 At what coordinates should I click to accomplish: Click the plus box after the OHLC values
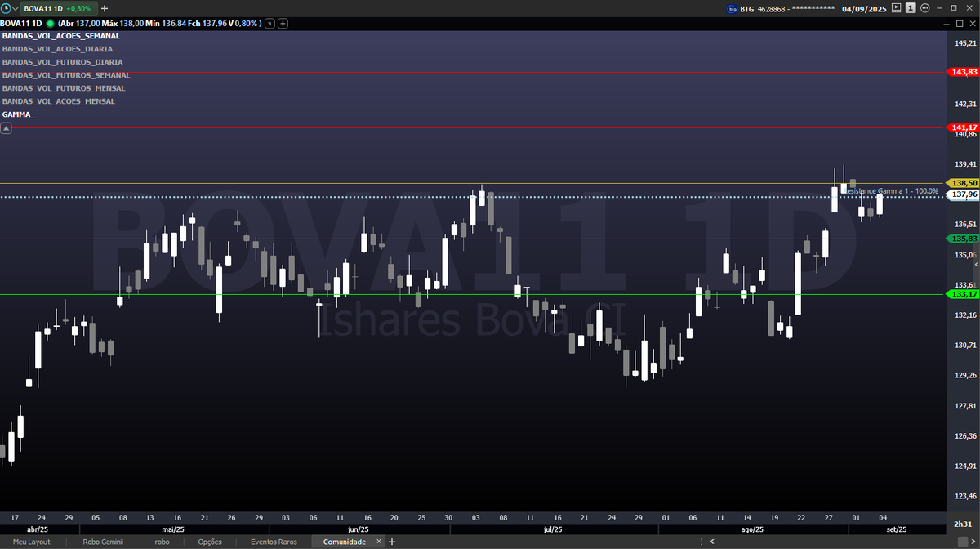tap(283, 24)
